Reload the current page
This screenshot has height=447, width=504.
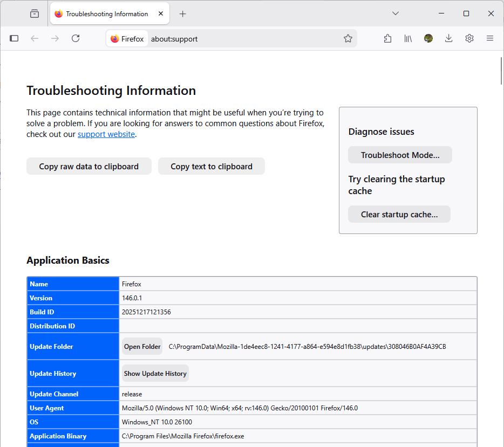pyautogui.click(x=76, y=38)
